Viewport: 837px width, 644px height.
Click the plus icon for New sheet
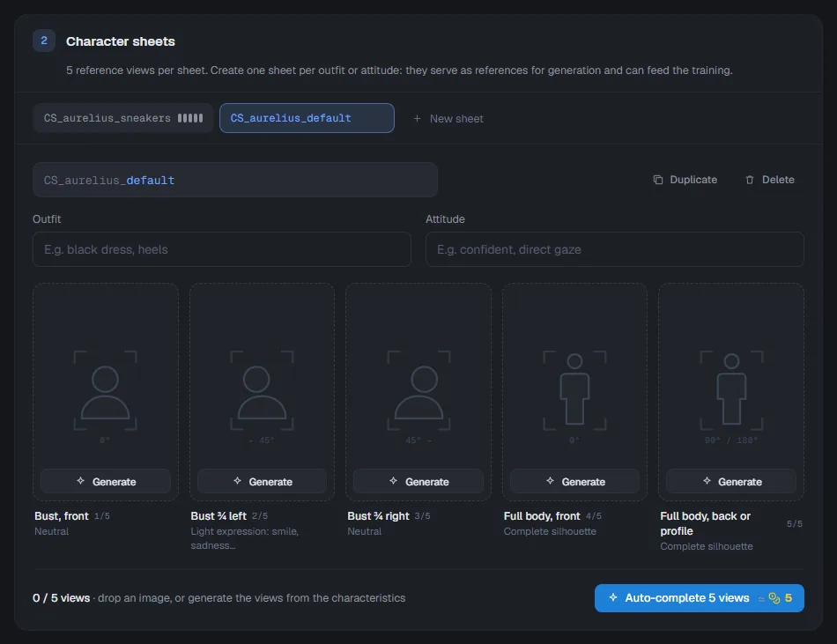[x=417, y=118]
